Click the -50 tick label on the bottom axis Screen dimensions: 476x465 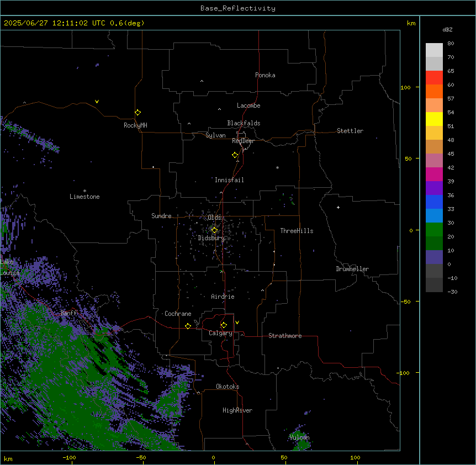pos(141,457)
